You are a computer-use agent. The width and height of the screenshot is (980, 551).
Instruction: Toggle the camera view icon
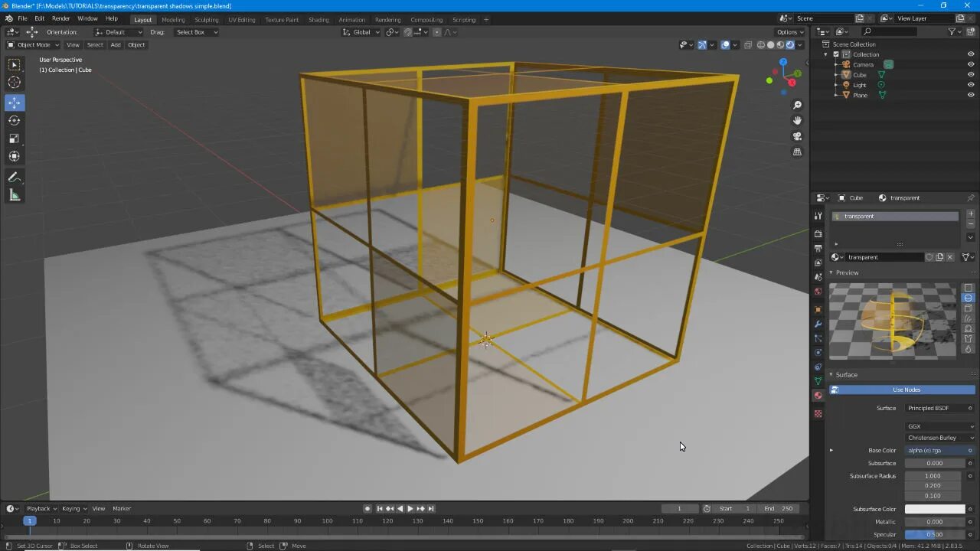click(797, 136)
